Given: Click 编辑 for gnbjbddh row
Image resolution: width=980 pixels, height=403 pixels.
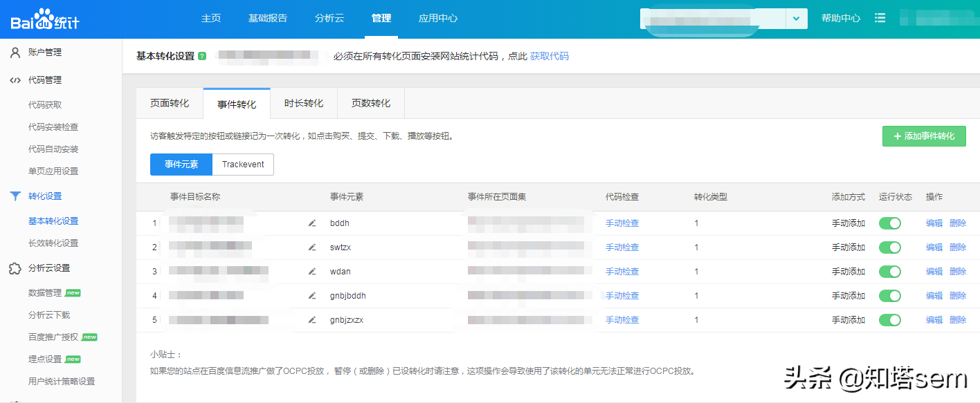Looking at the screenshot, I should click(934, 296).
